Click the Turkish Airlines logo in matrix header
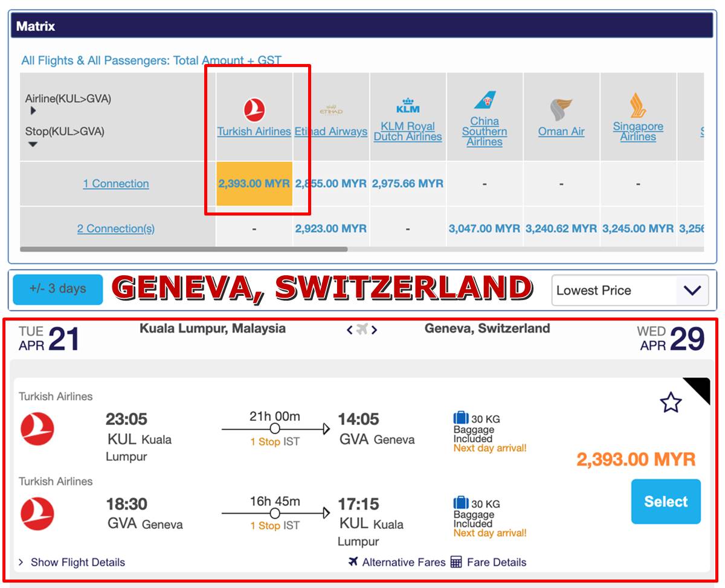Image resolution: width=725 pixels, height=588 pixels. tap(254, 110)
